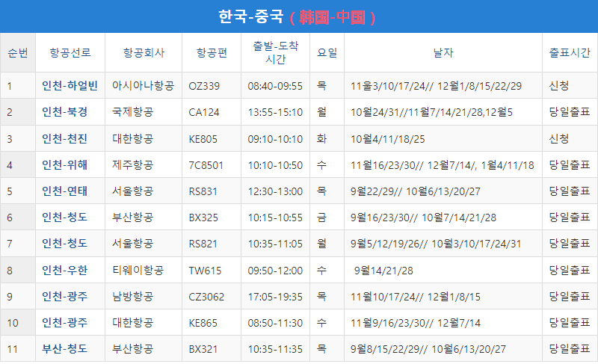The height and width of the screenshot is (364, 598).
Task: Click flight number CZ3062 cell
Action: point(206,296)
